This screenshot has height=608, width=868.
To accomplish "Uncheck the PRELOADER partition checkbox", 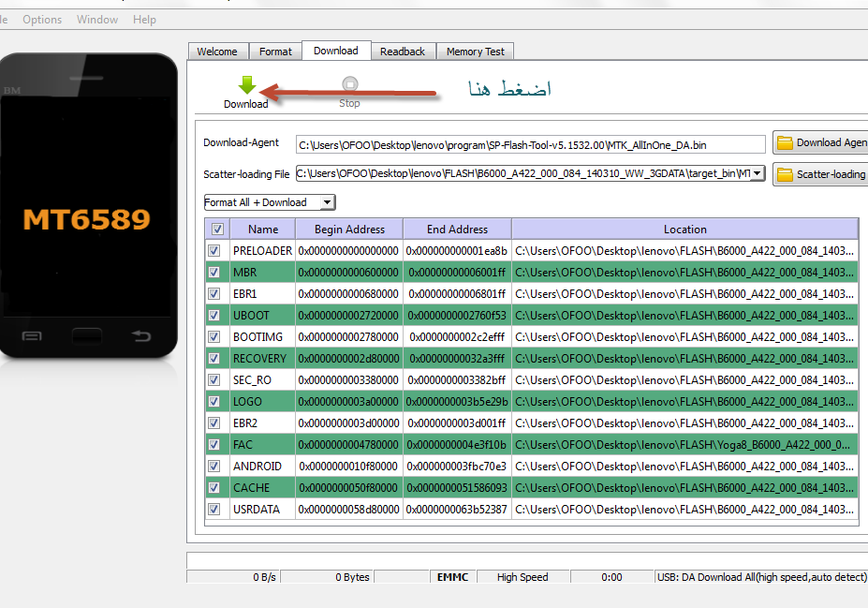I will coord(213,250).
